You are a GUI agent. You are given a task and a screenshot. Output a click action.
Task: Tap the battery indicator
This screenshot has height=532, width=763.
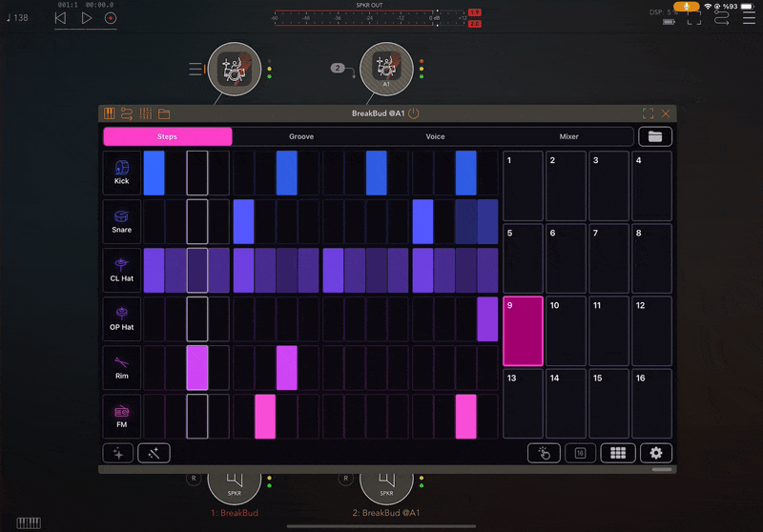(748, 7)
